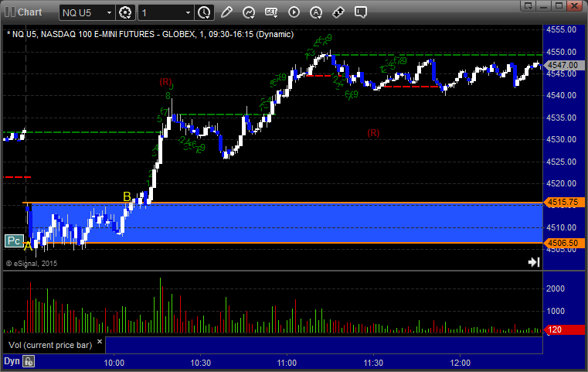Click the 1000 volume axis label
Image resolution: width=588 pixels, height=372 pixels.
click(556, 311)
